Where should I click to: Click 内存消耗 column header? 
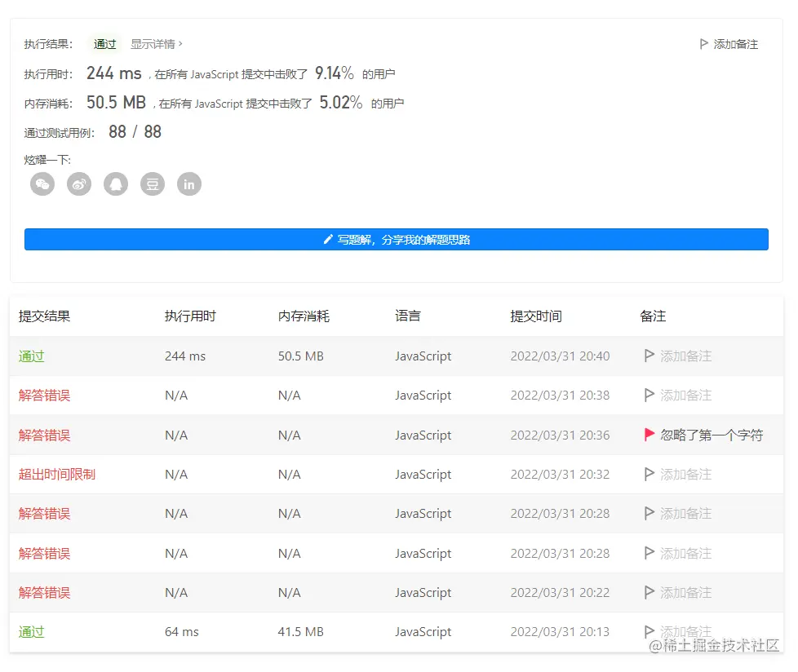click(x=304, y=316)
